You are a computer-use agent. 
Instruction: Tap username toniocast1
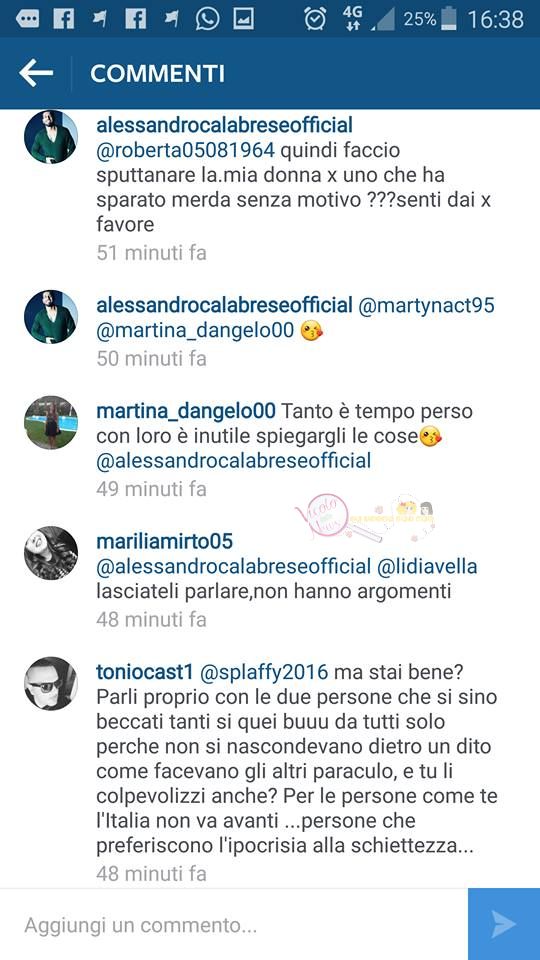tap(145, 672)
